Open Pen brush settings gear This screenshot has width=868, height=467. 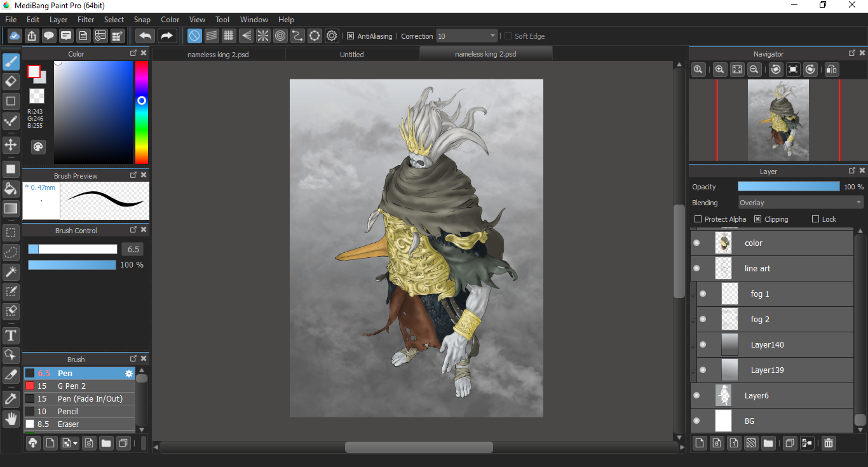pos(130,374)
